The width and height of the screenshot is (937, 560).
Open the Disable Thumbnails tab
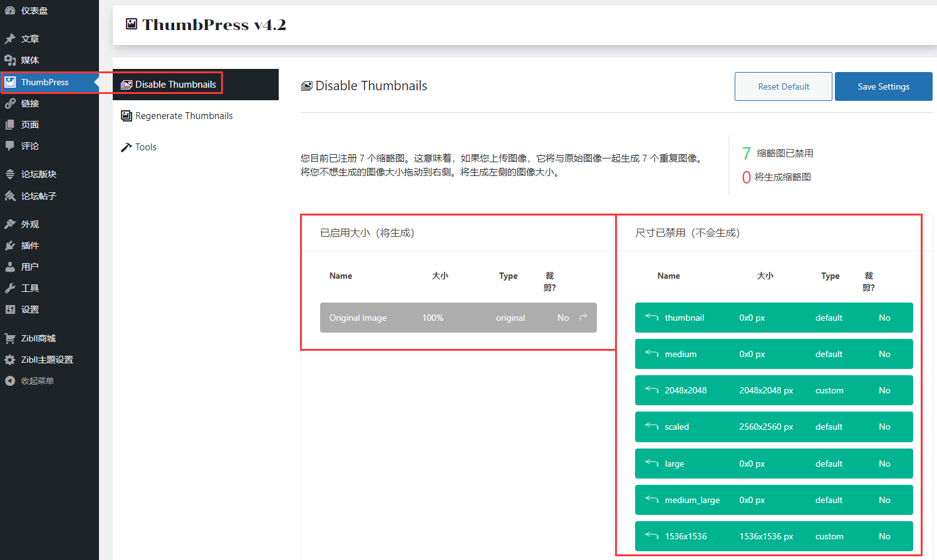point(175,85)
